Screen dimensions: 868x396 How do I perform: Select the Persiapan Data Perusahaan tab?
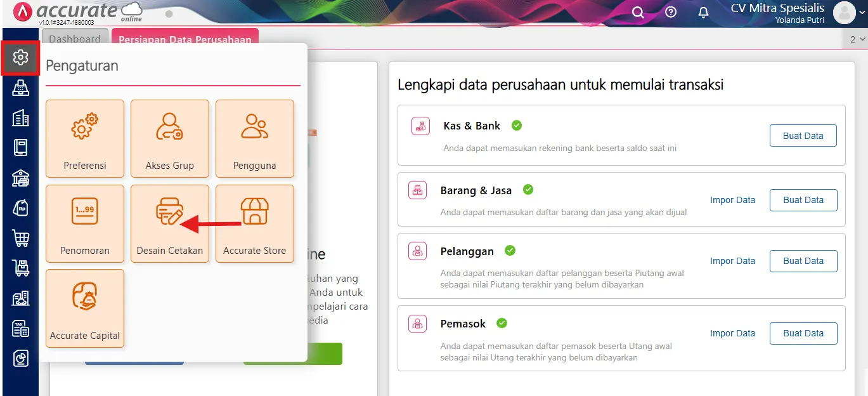click(x=185, y=39)
